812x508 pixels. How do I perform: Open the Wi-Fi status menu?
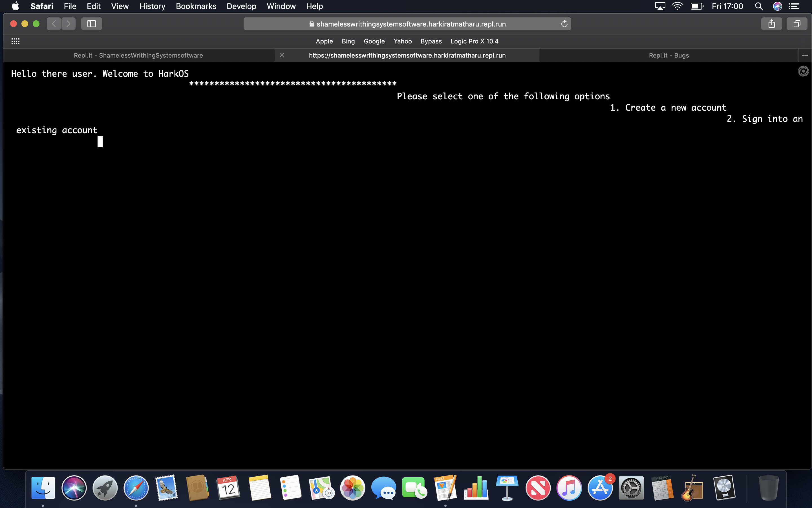coord(678,6)
